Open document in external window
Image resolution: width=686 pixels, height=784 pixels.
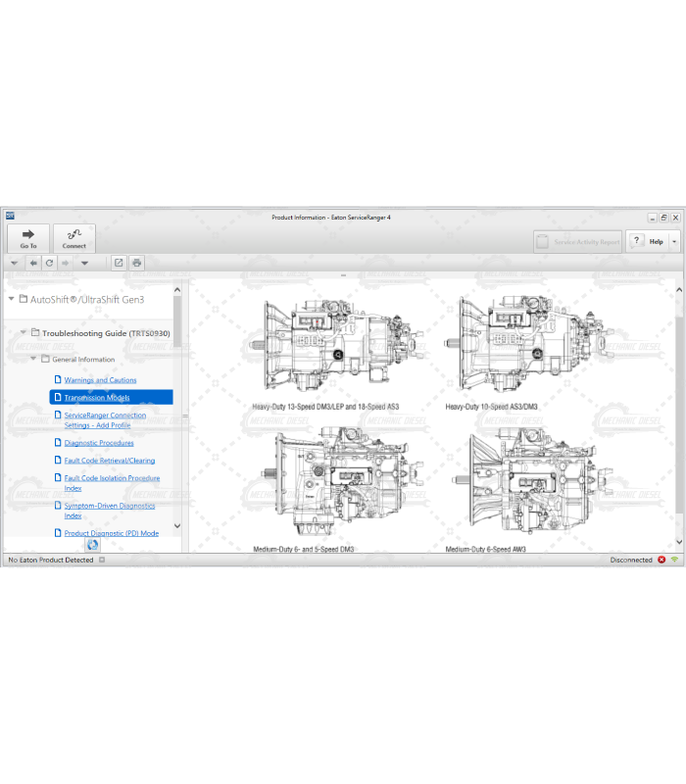pyautogui.click(x=119, y=263)
